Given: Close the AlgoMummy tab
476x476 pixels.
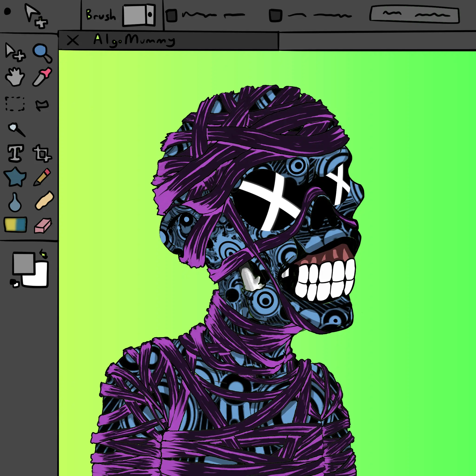Looking at the screenshot, I should coord(73,40).
